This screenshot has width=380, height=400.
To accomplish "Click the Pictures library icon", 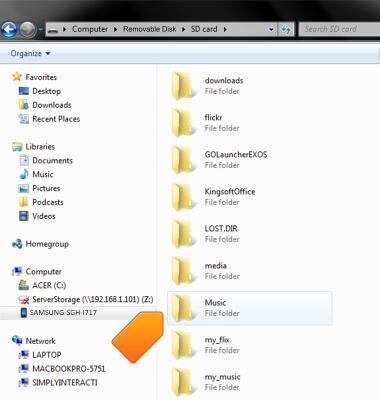I will 24,188.
